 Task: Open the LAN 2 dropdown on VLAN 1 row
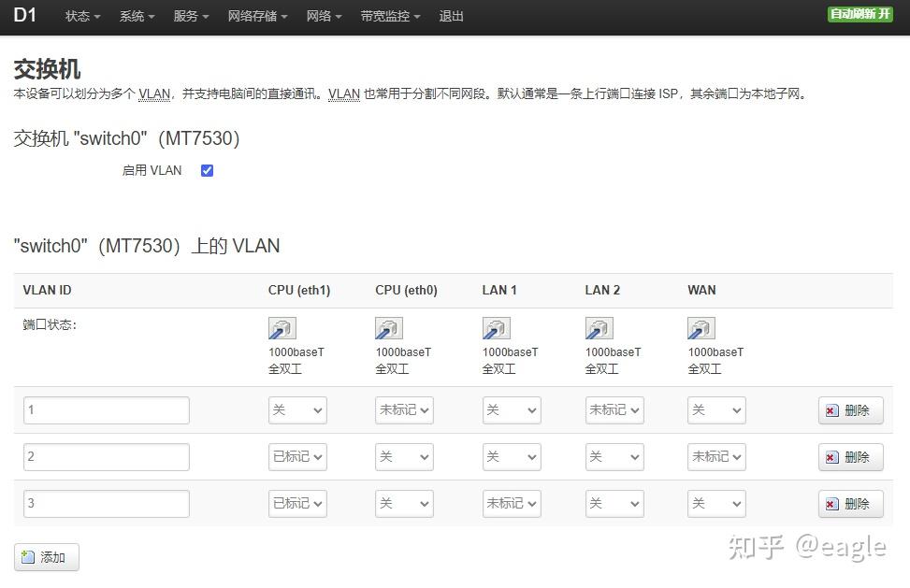click(x=614, y=409)
